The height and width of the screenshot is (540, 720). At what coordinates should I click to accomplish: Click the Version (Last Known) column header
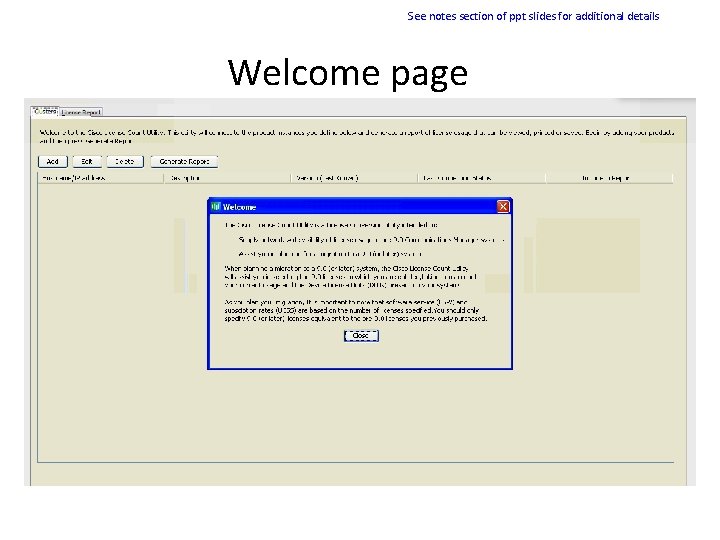(x=354, y=178)
